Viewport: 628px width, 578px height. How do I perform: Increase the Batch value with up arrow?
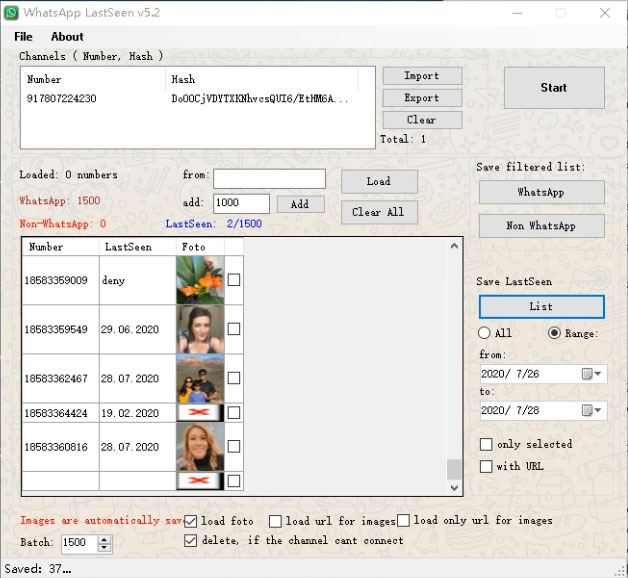tap(105, 538)
